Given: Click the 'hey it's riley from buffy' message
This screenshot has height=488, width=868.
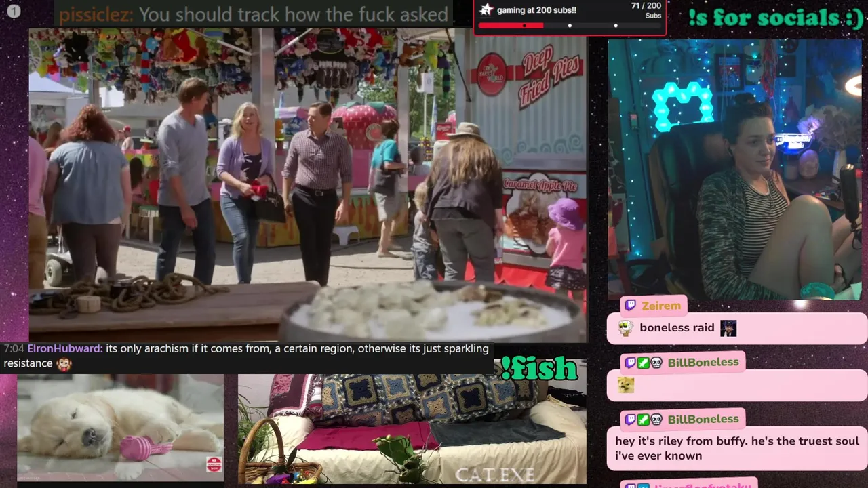Looking at the screenshot, I should pos(736,448).
